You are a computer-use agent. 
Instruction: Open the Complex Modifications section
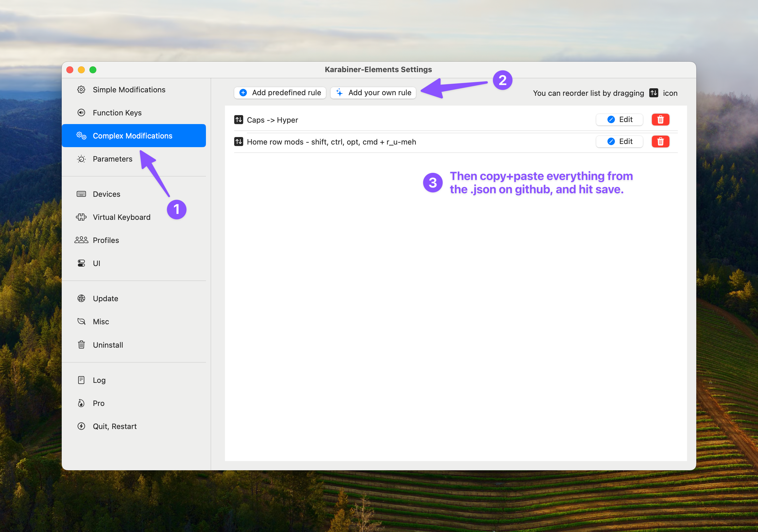pyautogui.click(x=132, y=136)
